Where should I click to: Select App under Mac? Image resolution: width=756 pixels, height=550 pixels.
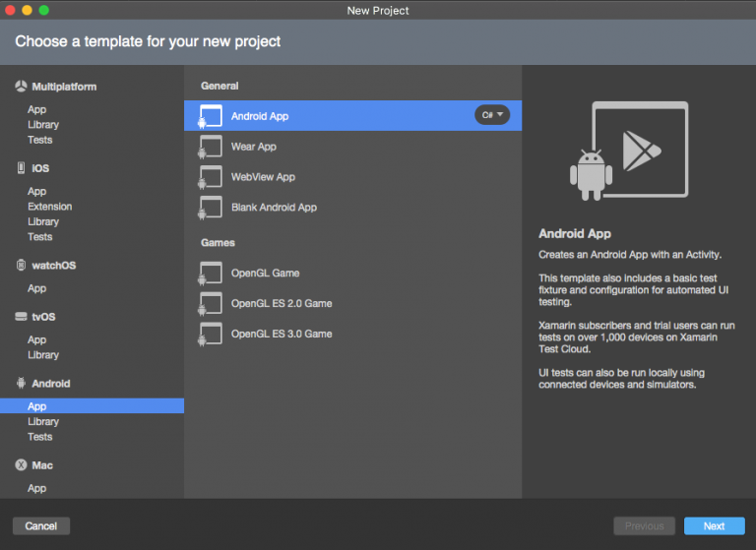(x=37, y=488)
